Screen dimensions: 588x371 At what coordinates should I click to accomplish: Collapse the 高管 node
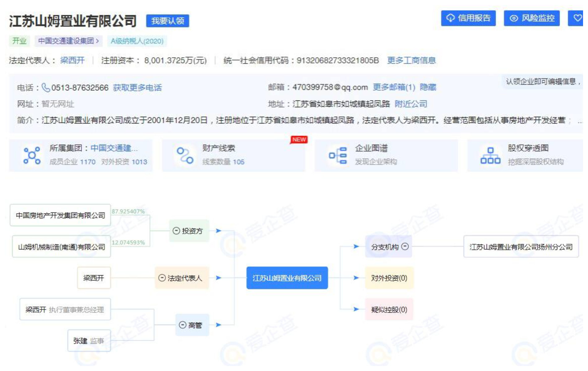pyautogui.click(x=183, y=325)
